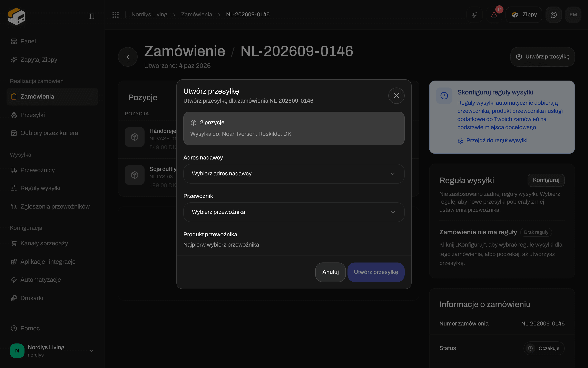The width and height of the screenshot is (588, 368).
Task: Open Drukarki in the sidebar
Action: (x=52, y=298)
